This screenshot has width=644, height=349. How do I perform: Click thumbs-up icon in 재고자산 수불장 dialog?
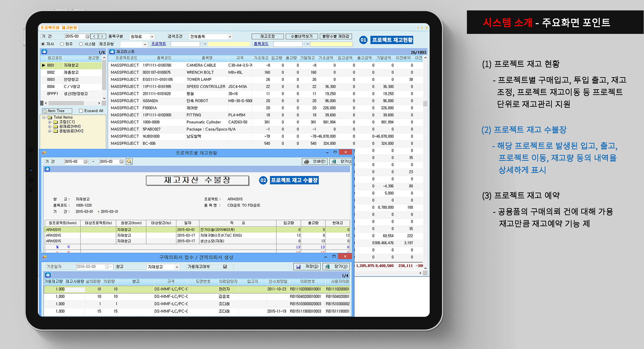coord(47,169)
